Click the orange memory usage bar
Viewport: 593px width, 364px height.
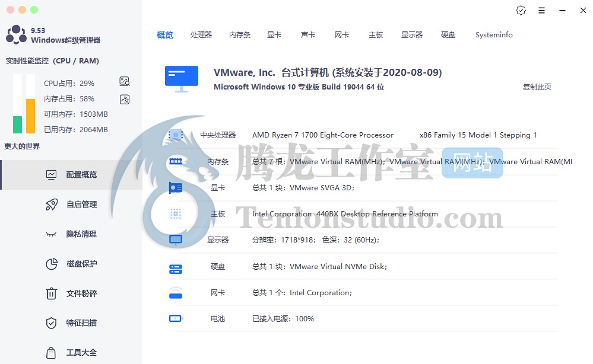[31, 116]
